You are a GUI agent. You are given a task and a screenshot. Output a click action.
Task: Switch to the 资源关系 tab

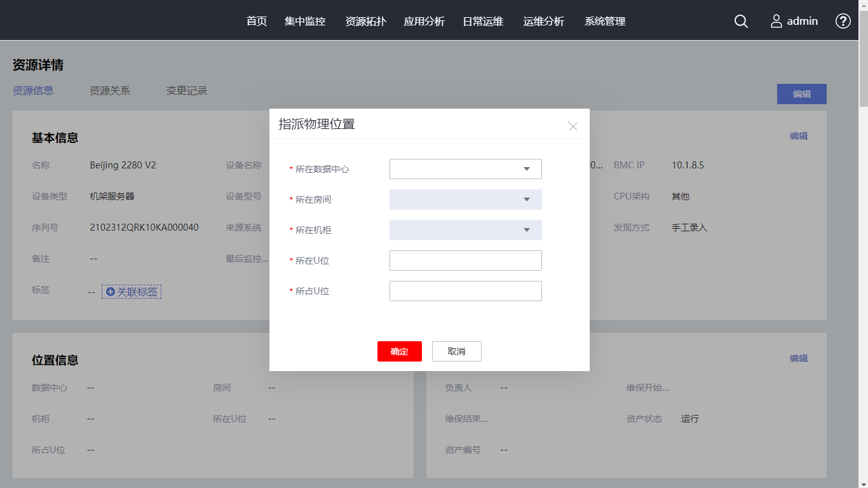[110, 91]
